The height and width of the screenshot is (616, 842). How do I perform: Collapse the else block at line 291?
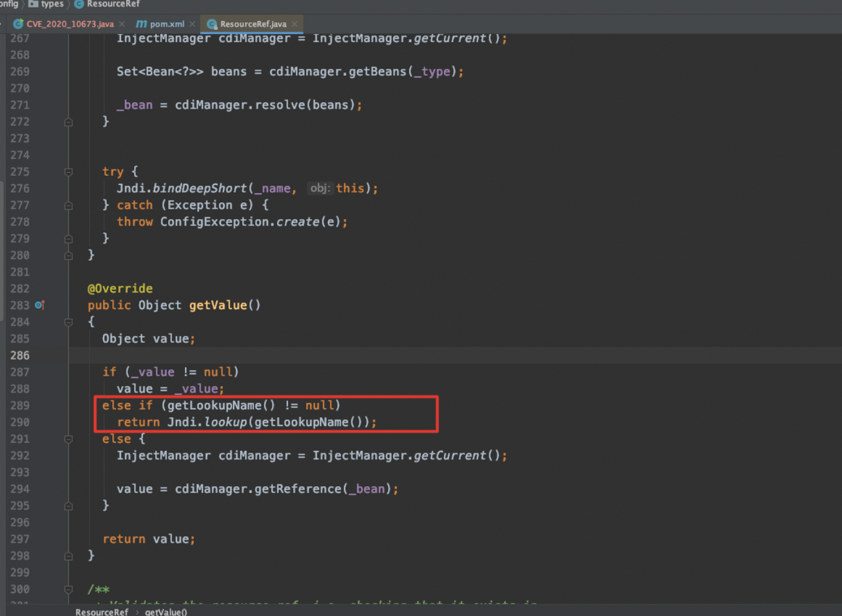68,439
